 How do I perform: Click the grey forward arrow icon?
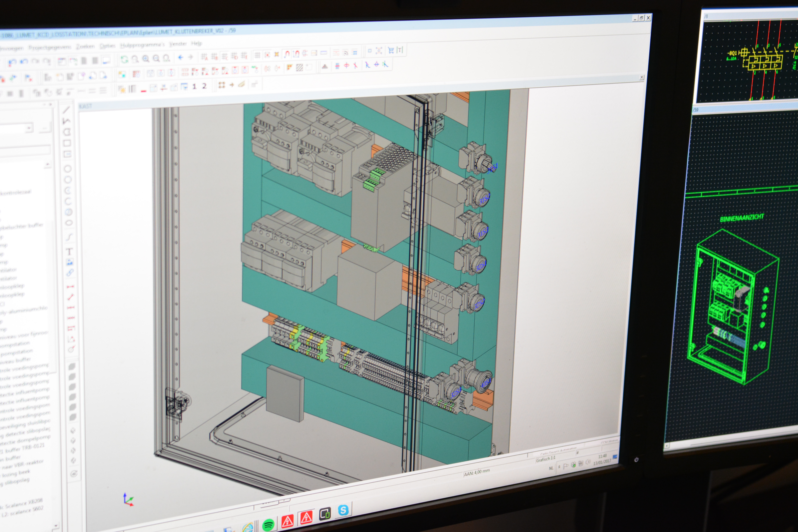point(190,57)
